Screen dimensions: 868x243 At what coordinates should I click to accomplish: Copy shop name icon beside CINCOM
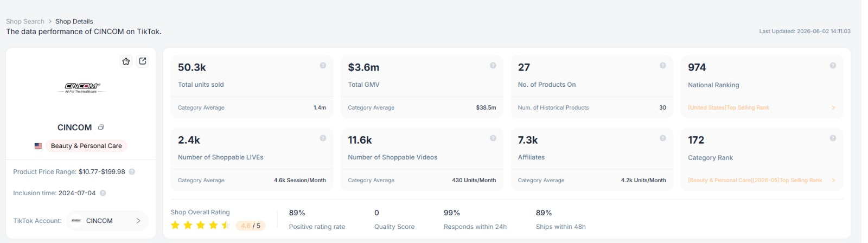point(101,127)
